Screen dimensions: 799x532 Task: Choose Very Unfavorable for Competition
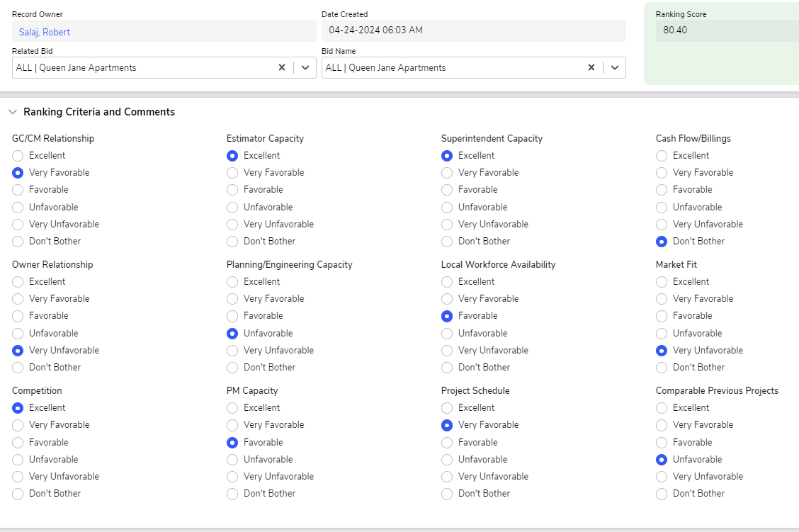(x=17, y=476)
